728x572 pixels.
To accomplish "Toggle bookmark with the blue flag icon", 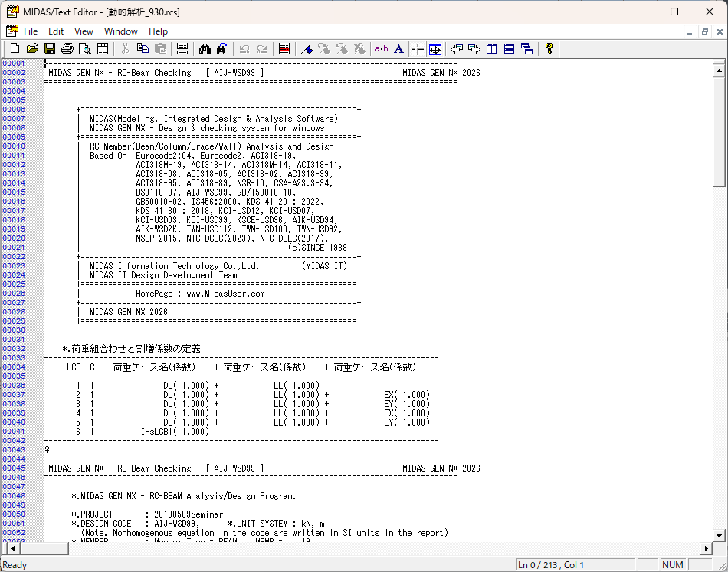I will (307, 49).
